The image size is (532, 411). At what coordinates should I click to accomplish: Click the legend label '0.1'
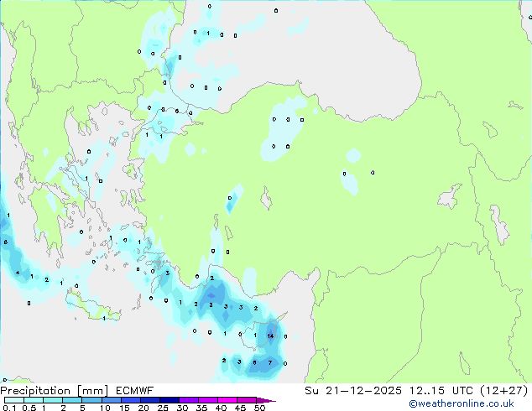8,408
